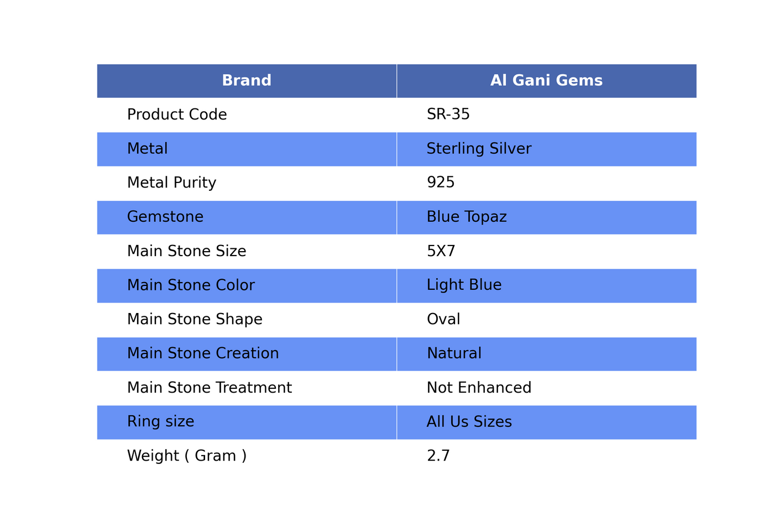Click the 5X7 size value
Screen dimensions: 774x532
441,251
